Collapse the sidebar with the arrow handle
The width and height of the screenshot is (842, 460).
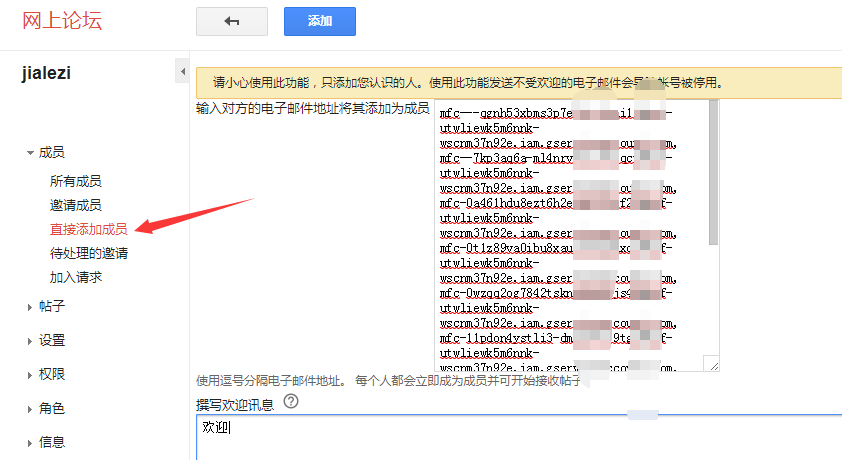182,72
